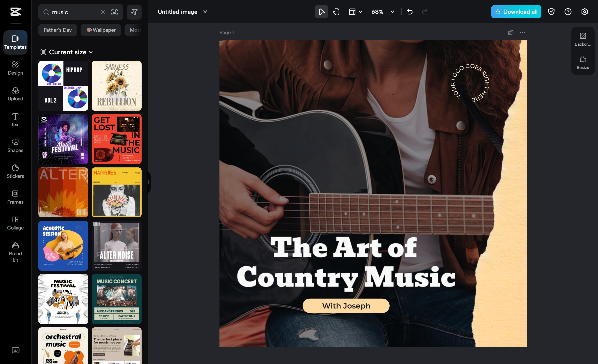Open the 68% zoom level dropdown
598x364 pixels.
(x=382, y=11)
